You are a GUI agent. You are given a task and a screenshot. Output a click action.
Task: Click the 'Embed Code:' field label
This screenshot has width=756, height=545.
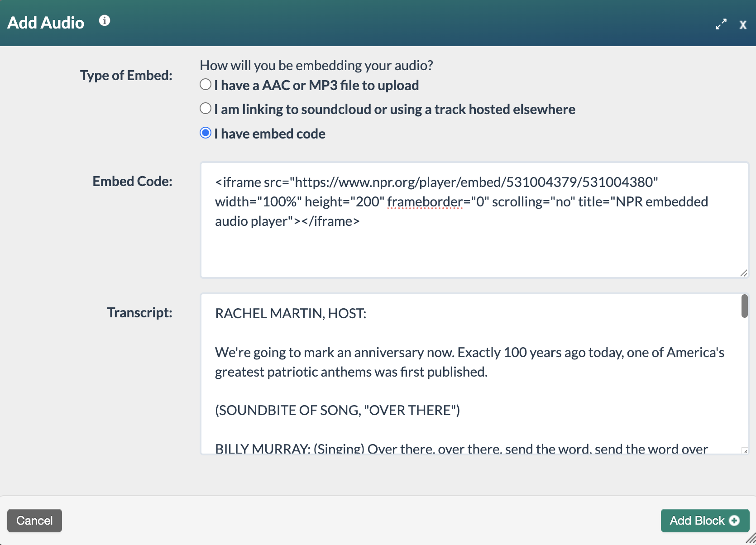click(x=132, y=181)
